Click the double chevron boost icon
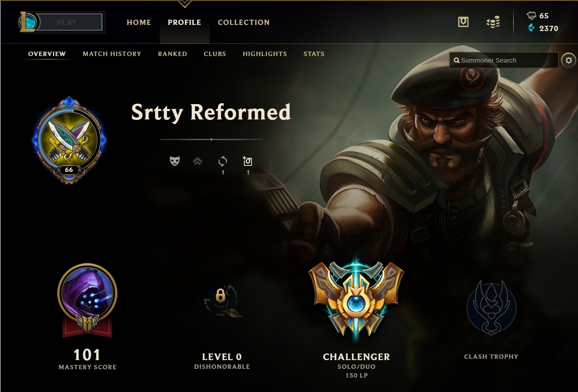 click(x=197, y=161)
